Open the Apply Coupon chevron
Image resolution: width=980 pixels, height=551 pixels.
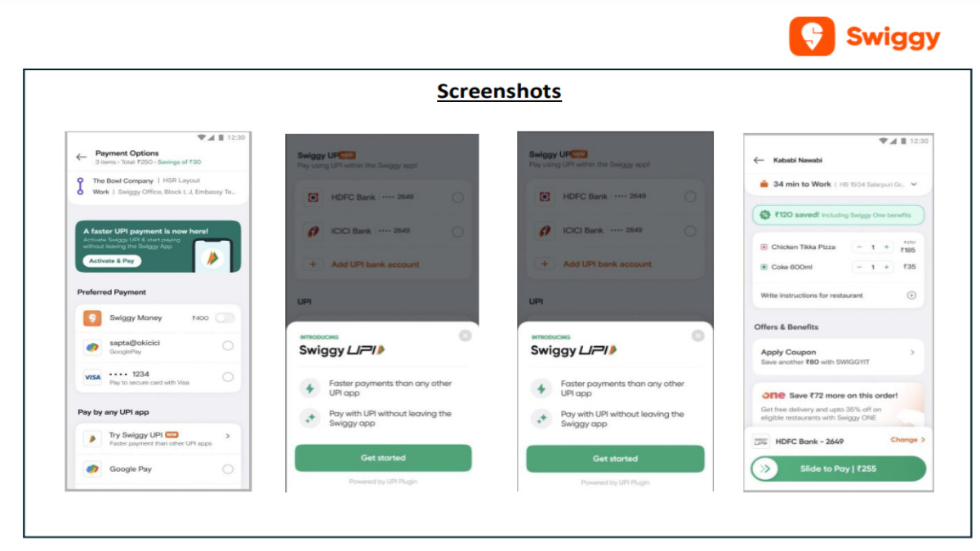tap(912, 353)
